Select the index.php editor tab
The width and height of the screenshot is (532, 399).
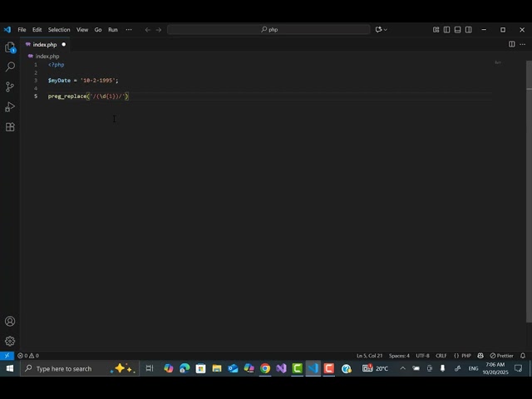tap(45, 44)
